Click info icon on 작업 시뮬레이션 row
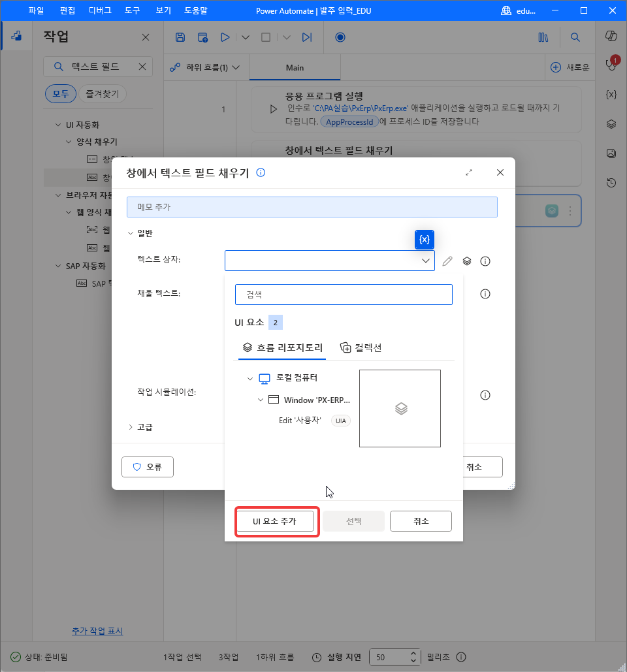The width and height of the screenshot is (627, 672). coord(485,395)
